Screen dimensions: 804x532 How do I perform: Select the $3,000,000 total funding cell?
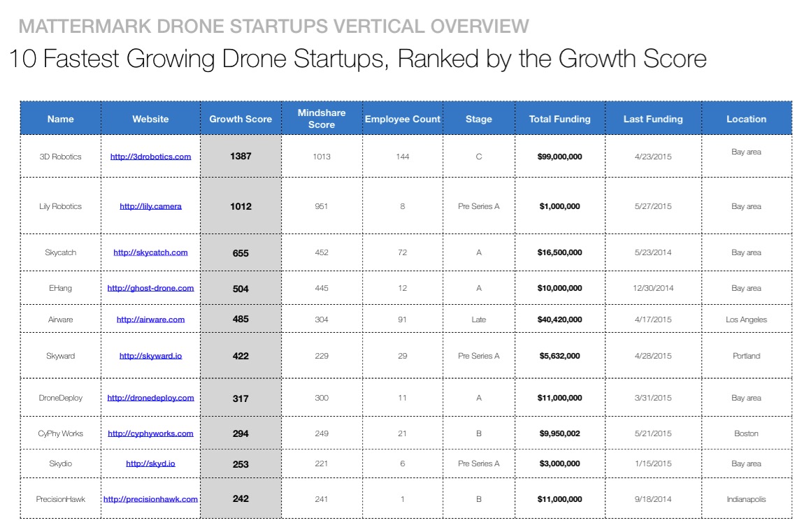(x=560, y=463)
